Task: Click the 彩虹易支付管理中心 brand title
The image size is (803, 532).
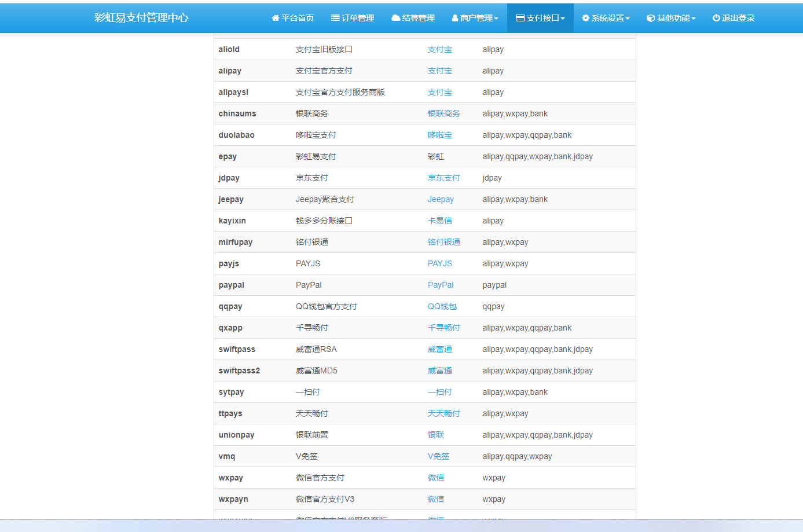Action: (x=142, y=18)
